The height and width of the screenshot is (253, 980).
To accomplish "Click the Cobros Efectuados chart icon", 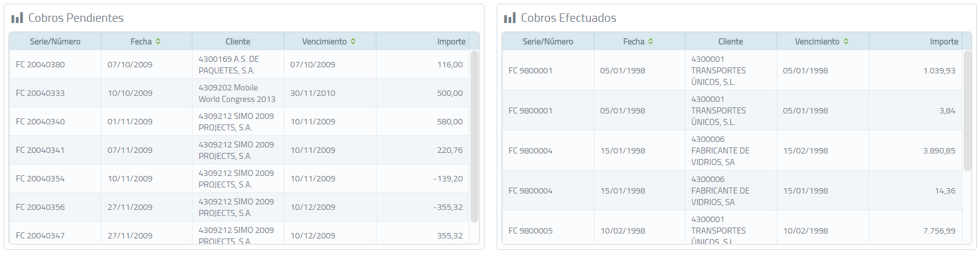I will [x=509, y=18].
